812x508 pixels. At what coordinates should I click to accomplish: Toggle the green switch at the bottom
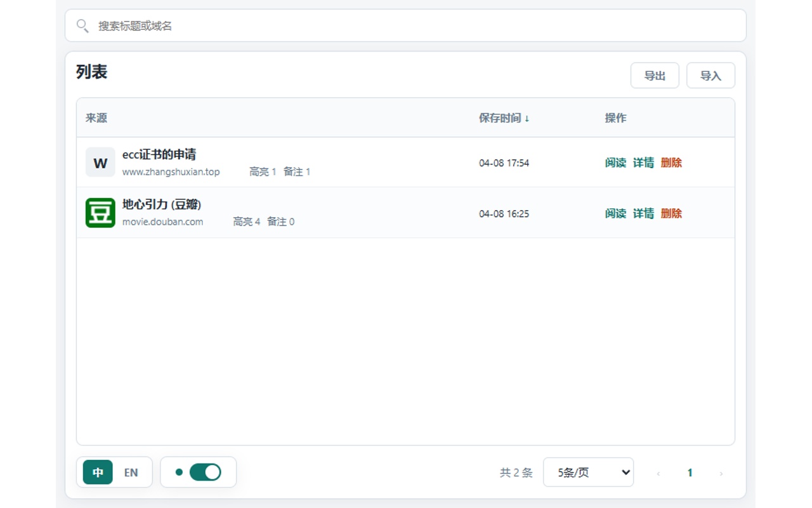[205, 472]
